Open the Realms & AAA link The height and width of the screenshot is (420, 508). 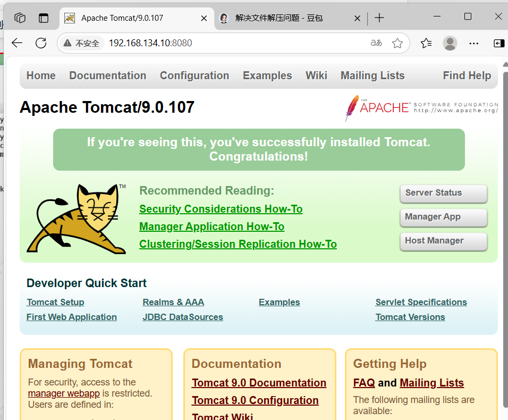(173, 302)
